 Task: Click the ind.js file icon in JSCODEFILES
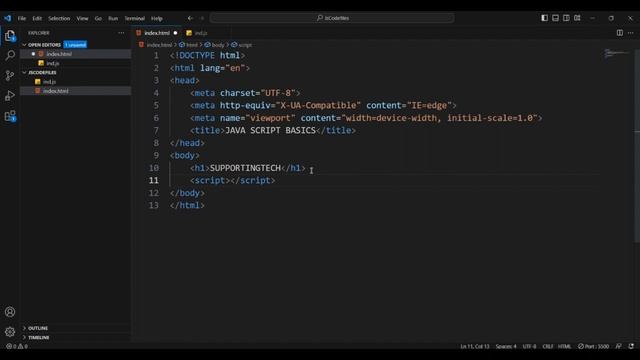coord(38,82)
